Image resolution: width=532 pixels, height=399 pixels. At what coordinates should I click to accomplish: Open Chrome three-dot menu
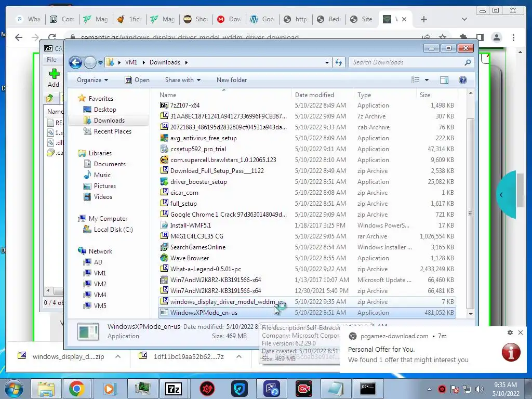pos(513,37)
